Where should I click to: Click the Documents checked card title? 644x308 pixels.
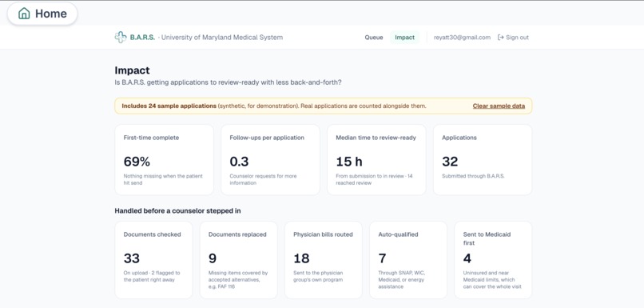click(152, 234)
